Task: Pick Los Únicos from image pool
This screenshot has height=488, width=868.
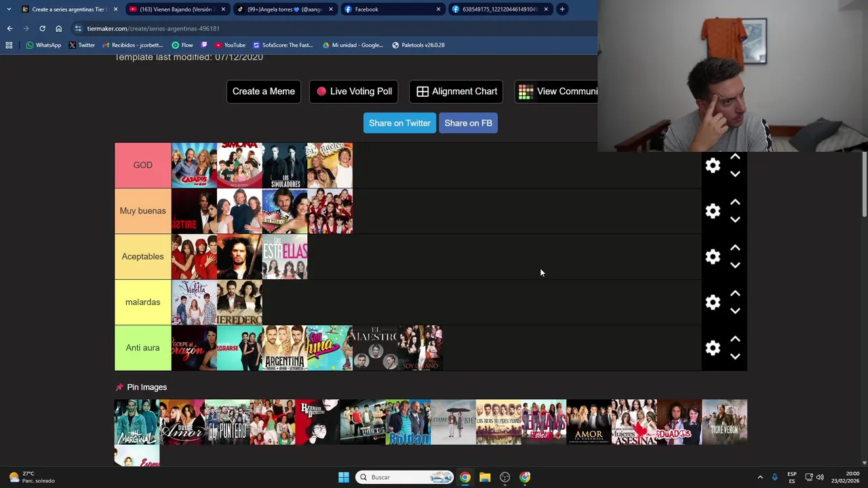Action: 363,422
